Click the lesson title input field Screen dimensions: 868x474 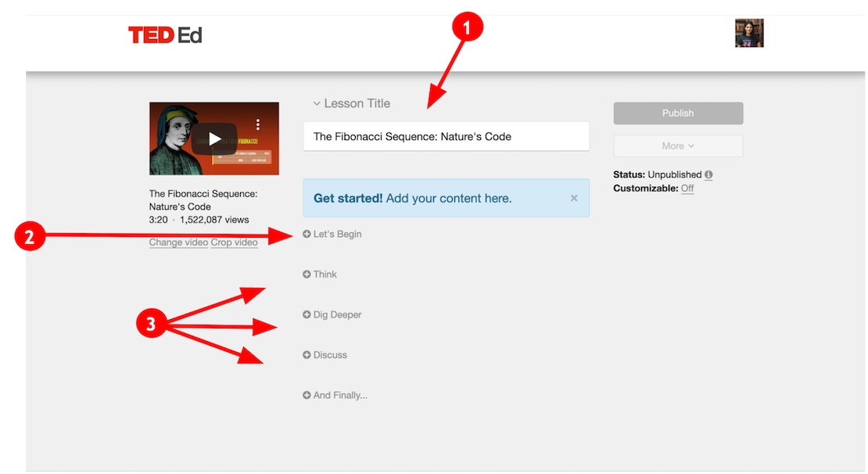coord(446,136)
